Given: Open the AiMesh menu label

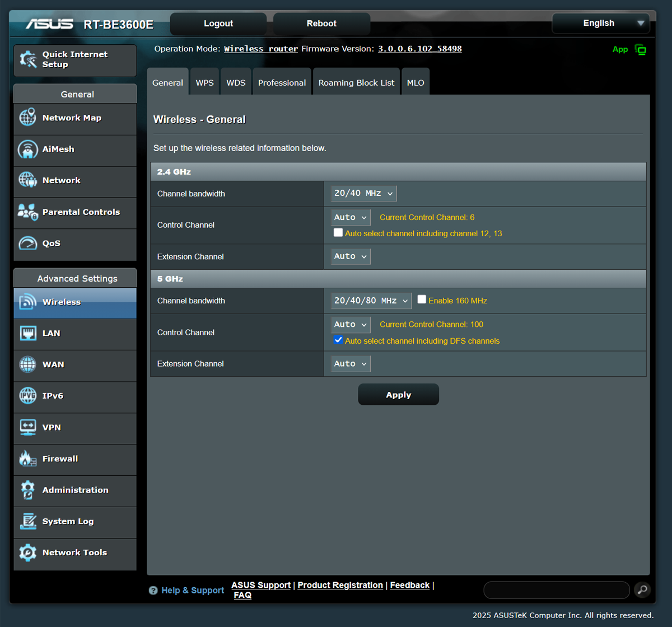Looking at the screenshot, I should 58,149.
